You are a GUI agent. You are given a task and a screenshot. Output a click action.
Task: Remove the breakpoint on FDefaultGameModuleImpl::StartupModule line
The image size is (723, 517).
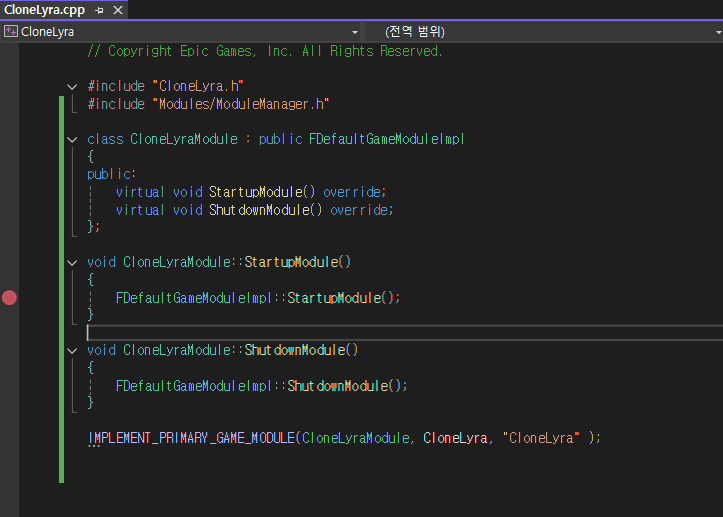pyautogui.click(x=9, y=298)
